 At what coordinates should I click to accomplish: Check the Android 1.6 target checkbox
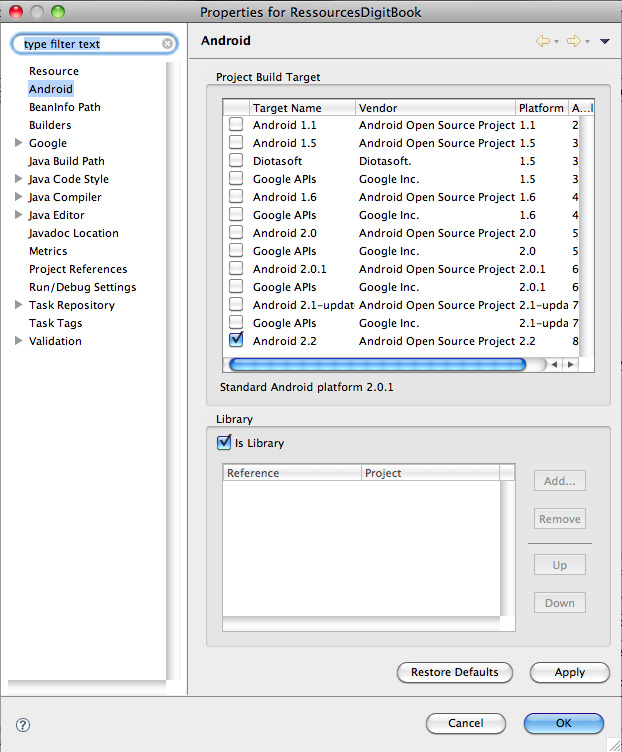point(236,197)
